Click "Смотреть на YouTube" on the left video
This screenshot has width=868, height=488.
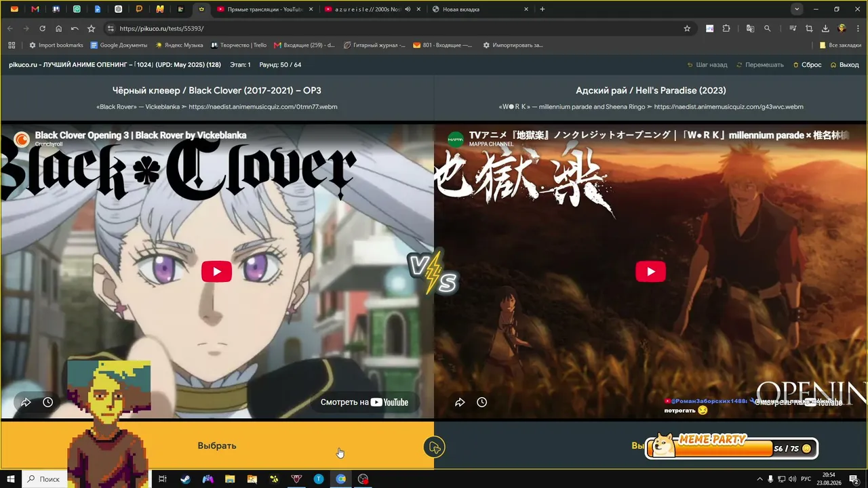pos(365,402)
